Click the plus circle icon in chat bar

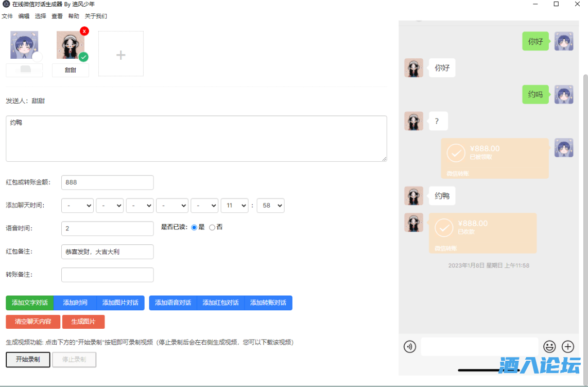point(567,347)
